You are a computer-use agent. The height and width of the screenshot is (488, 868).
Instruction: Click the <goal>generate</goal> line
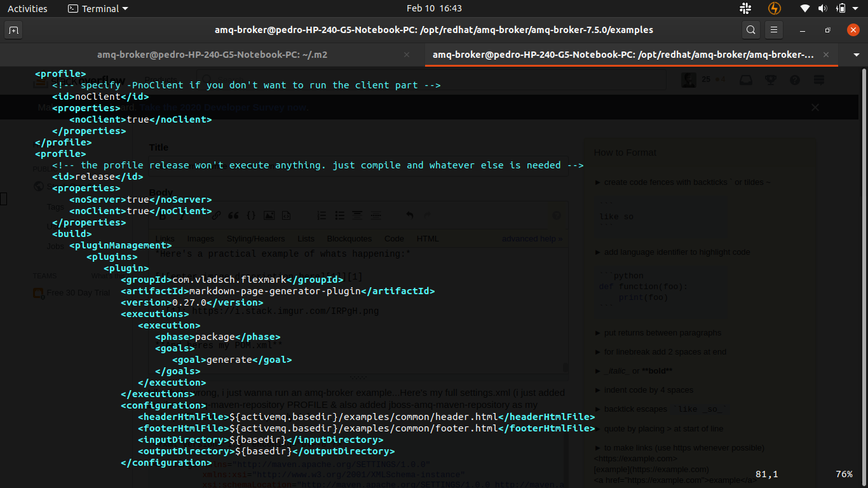[x=232, y=360]
